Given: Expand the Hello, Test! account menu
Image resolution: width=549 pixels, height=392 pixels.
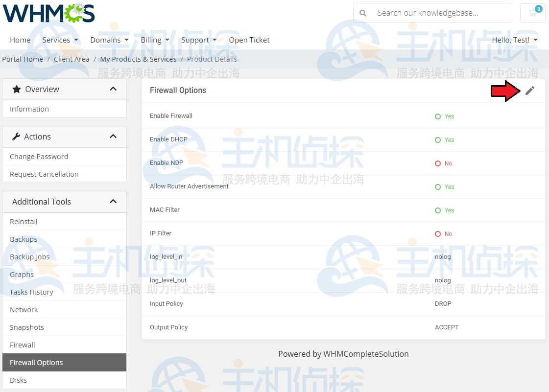Looking at the screenshot, I should click(x=514, y=40).
